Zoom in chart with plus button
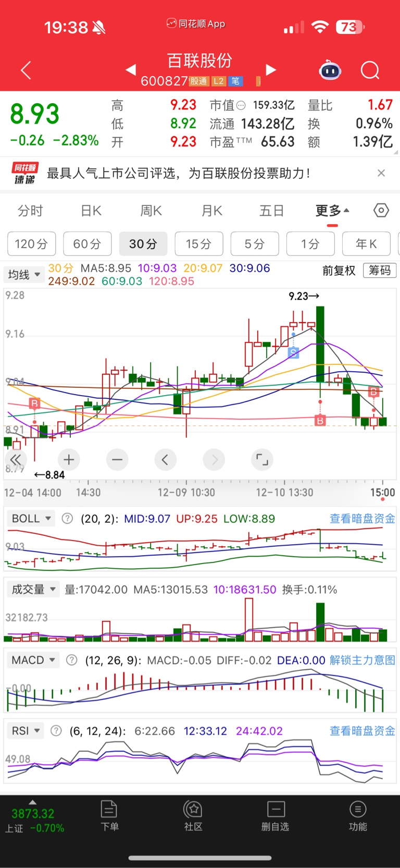The width and height of the screenshot is (400, 868). point(69,459)
